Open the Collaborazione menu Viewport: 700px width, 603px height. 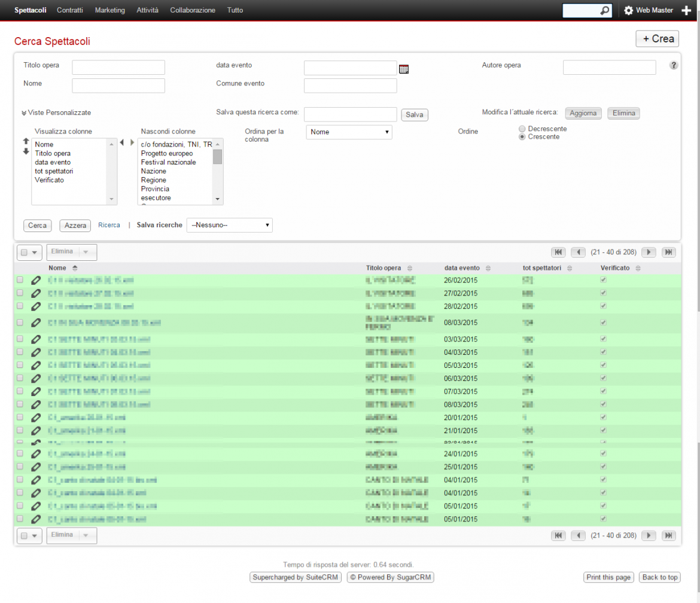[193, 10]
